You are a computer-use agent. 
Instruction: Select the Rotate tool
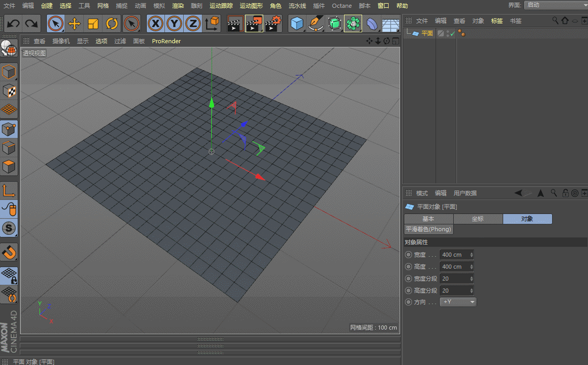[112, 24]
